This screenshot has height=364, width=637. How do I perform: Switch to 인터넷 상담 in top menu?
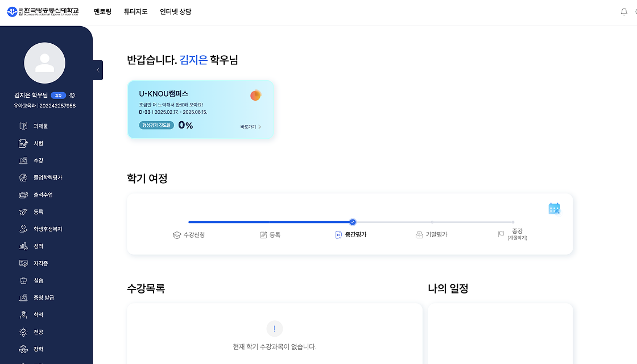(x=176, y=11)
